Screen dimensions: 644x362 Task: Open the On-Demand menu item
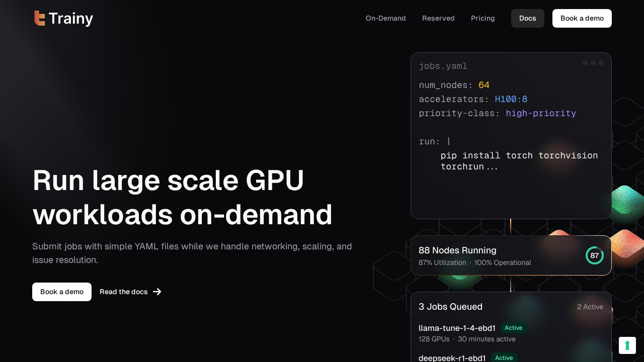pyautogui.click(x=385, y=18)
